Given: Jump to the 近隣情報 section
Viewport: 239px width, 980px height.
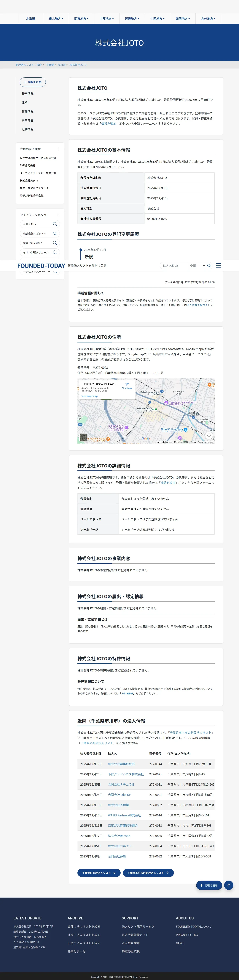Looking at the screenshot, I should click(27, 129).
